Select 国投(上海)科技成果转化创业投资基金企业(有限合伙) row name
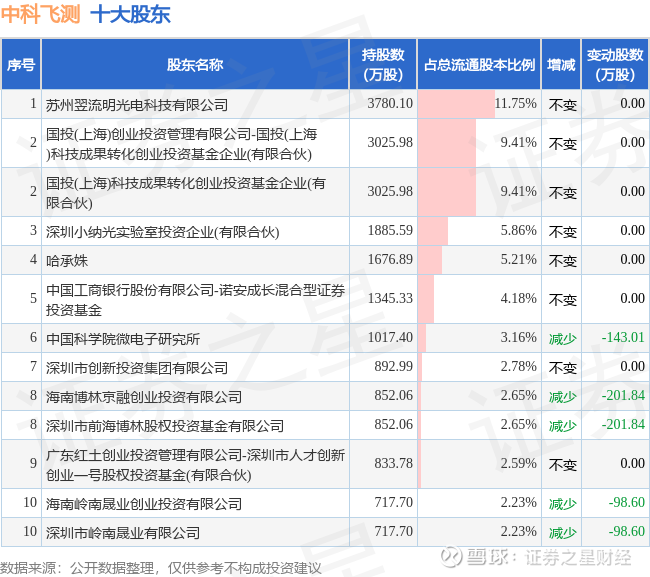The image size is (650, 577). pyautogui.click(x=186, y=193)
